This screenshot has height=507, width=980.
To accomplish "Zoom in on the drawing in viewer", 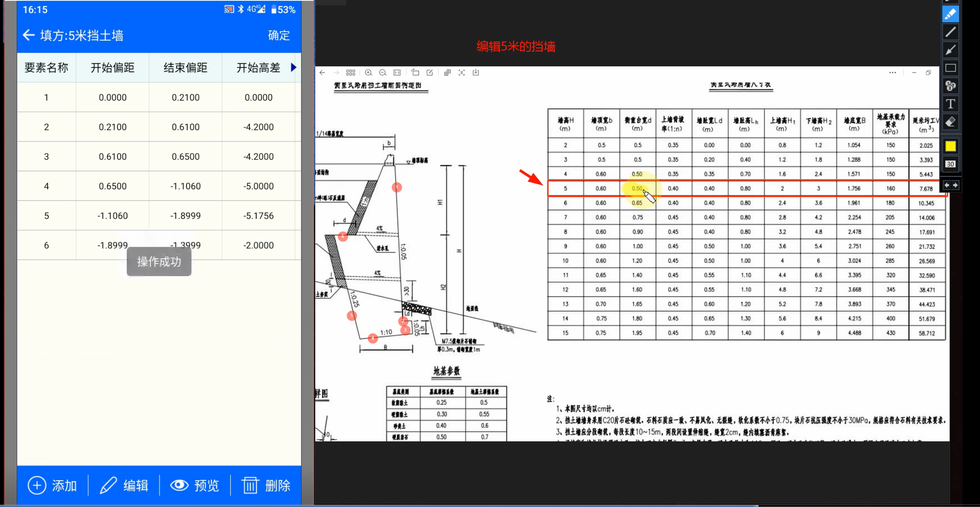I will (x=368, y=73).
